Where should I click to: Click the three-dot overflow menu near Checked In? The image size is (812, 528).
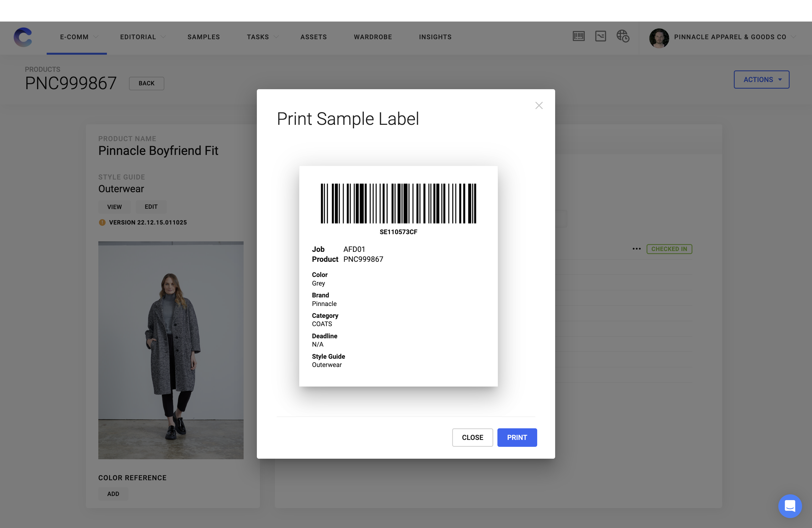[636, 249]
